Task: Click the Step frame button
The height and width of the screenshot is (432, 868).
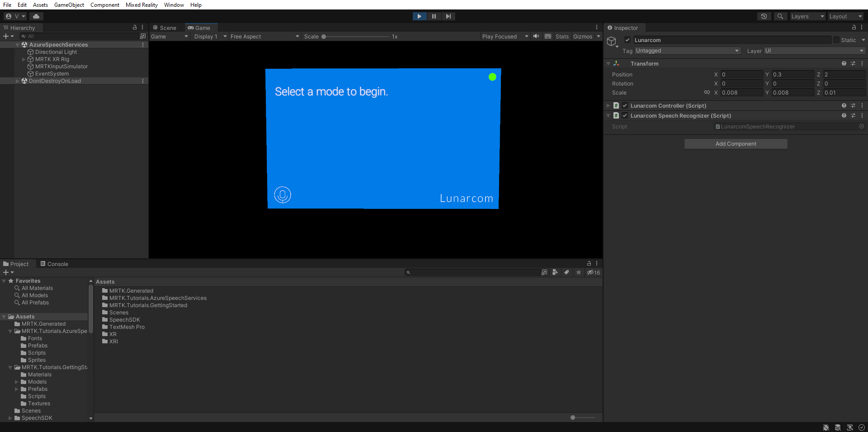Action: [x=448, y=16]
